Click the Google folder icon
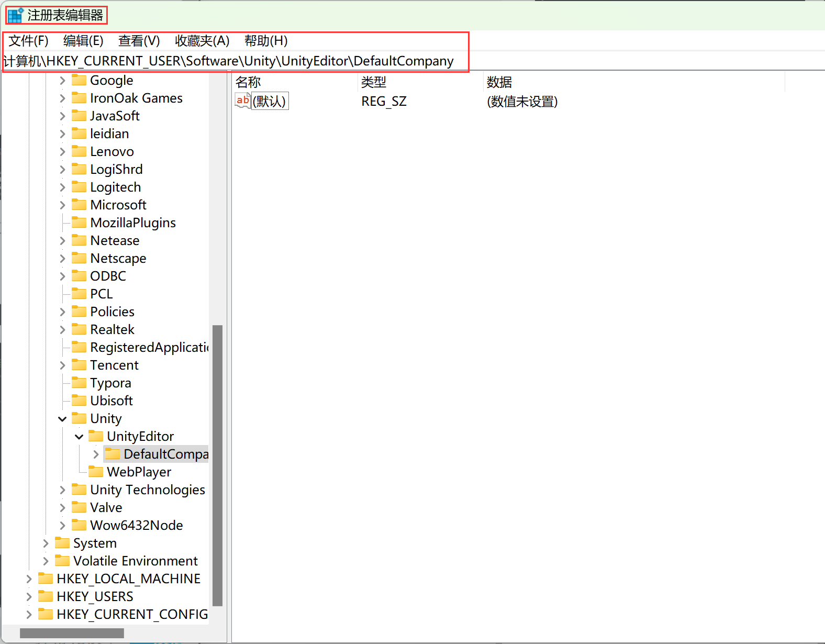Viewport: 825px width, 644px height. 79,80
